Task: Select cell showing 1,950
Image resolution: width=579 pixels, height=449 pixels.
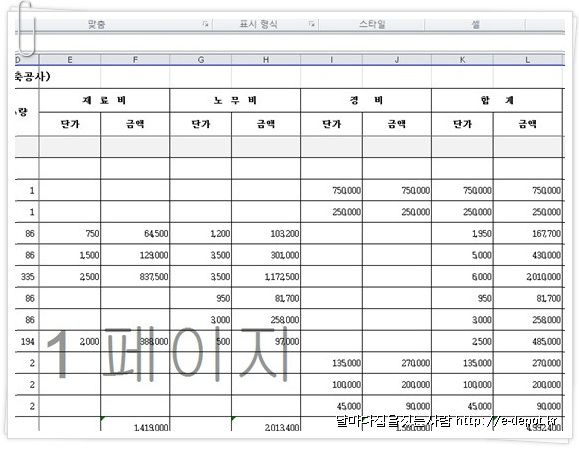Action: (462, 233)
